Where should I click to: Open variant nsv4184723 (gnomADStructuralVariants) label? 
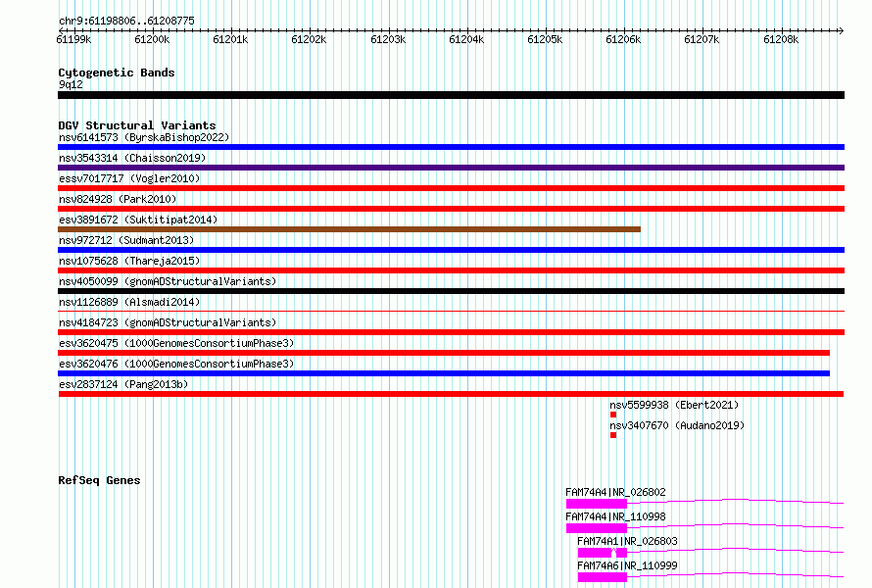168,322
